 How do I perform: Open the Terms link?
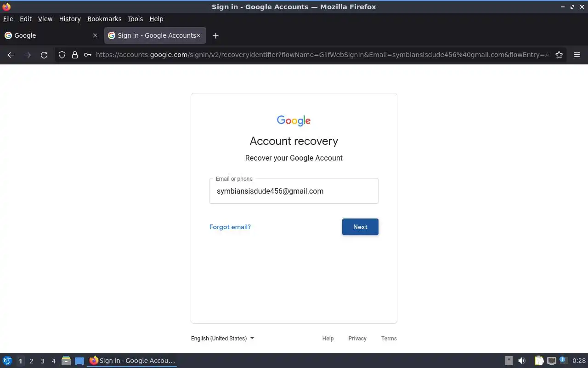tap(389, 338)
